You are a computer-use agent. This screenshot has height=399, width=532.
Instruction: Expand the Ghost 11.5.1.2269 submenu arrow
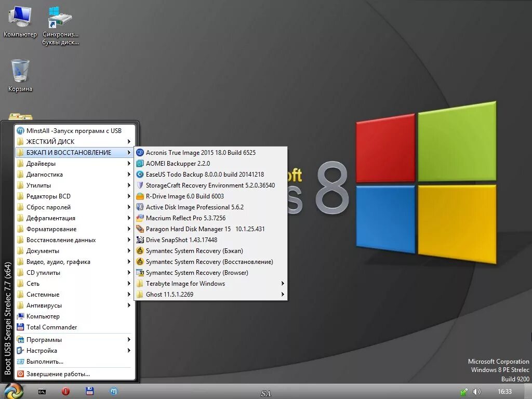283,294
